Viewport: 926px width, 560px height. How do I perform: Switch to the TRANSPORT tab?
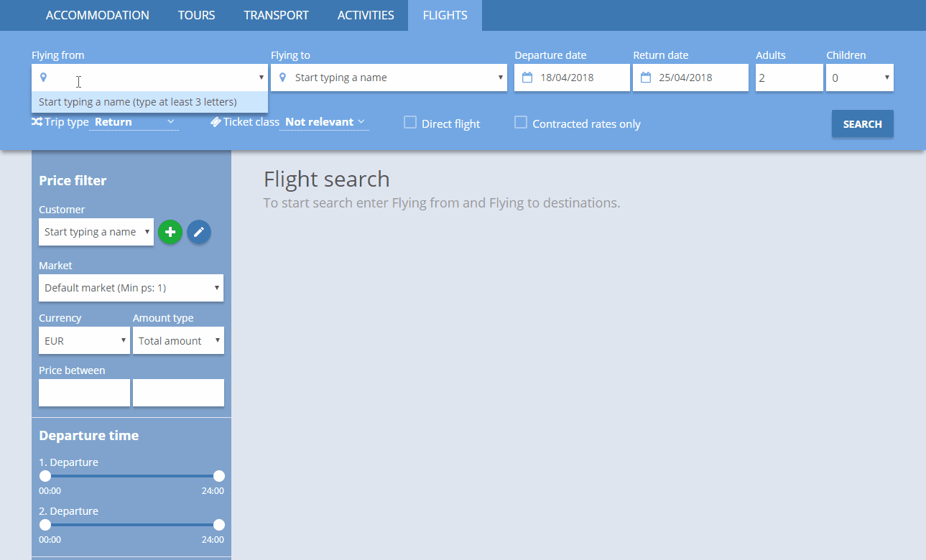click(277, 15)
